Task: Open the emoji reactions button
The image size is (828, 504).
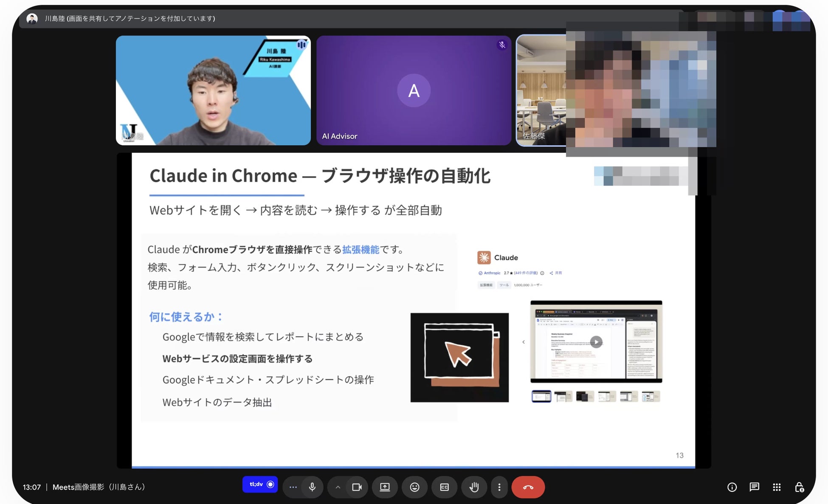Action: coord(414,487)
